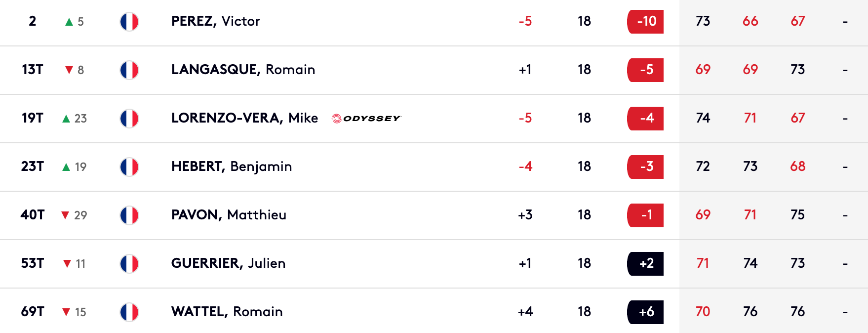Click the green up arrow beside Lorenzo-Vera

tap(66, 119)
